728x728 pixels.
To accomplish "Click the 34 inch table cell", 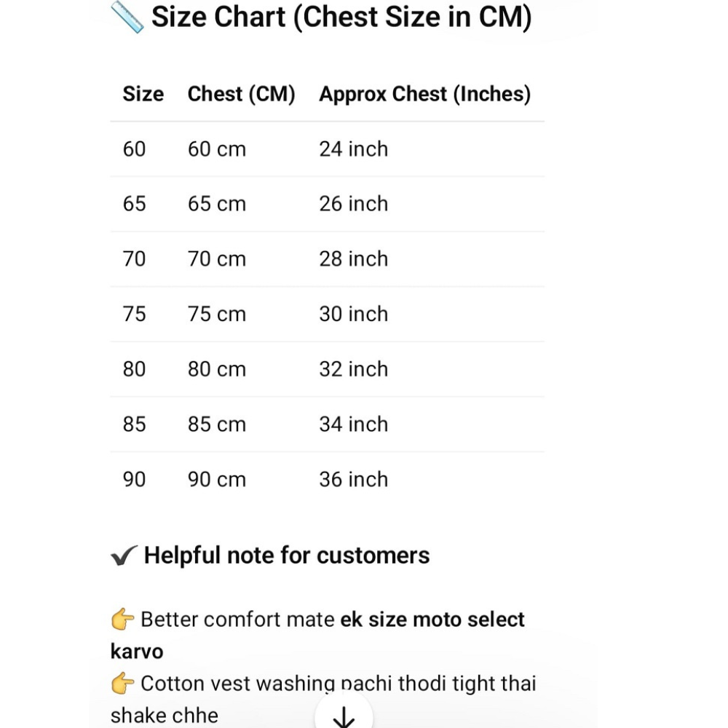I will [353, 424].
